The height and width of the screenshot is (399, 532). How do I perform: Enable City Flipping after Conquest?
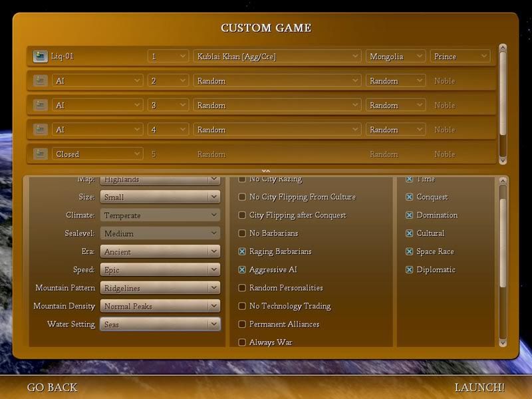242,215
